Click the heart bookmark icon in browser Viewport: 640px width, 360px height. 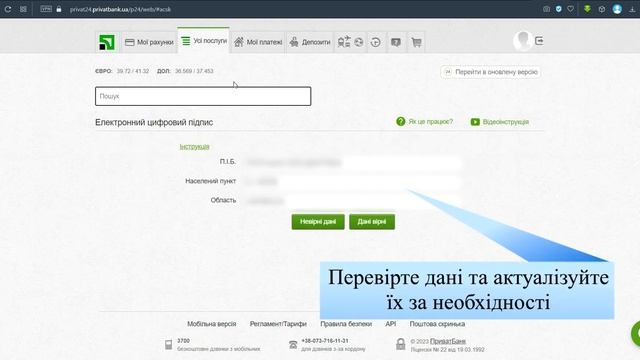(571, 9)
